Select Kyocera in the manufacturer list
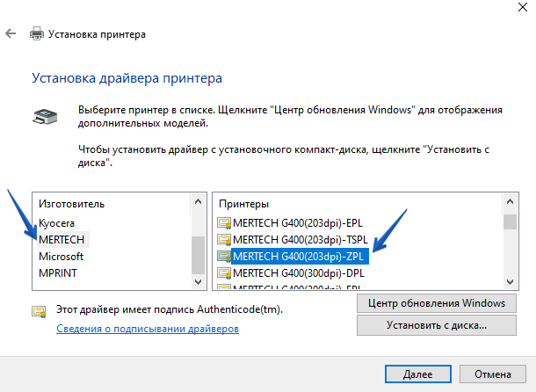The image size is (536, 392). point(57,222)
